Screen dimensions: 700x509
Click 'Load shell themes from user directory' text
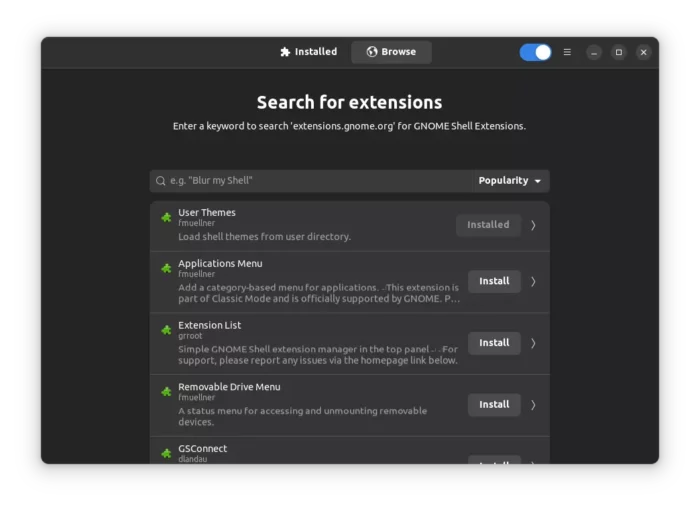[x=264, y=237]
